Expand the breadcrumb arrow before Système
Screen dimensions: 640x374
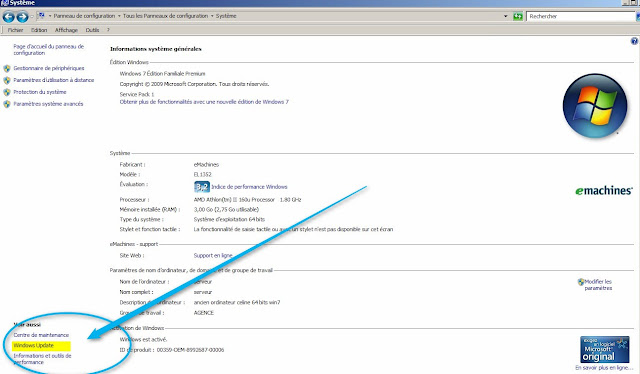click(x=212, y=16)
